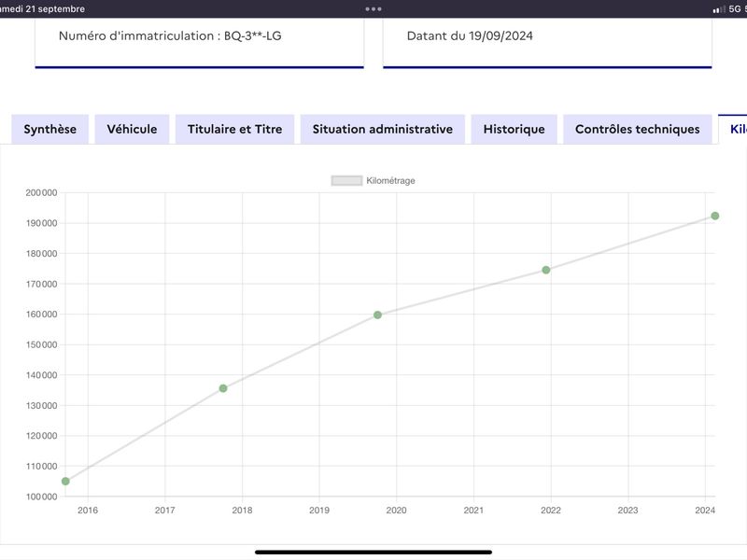Click the 130000 y-axis label
Screen dimensions: 747x560
click(41, 406)
